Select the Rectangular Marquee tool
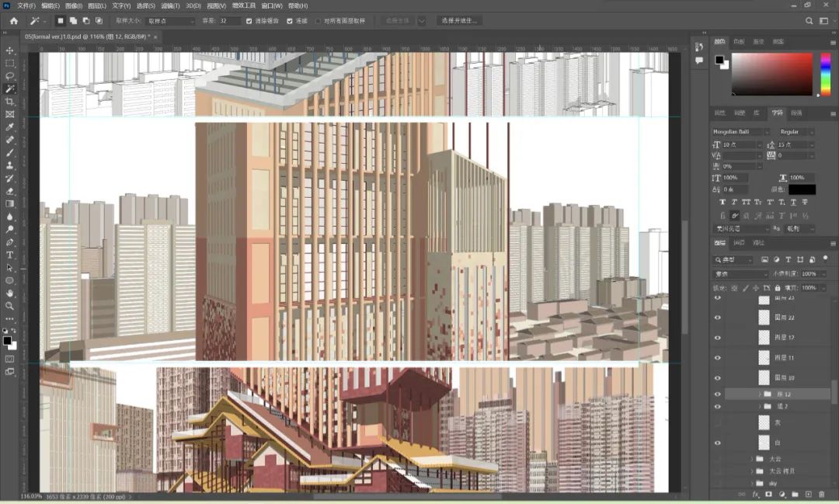The width and height of the screenshot is (839, 504). pos(9,63)
